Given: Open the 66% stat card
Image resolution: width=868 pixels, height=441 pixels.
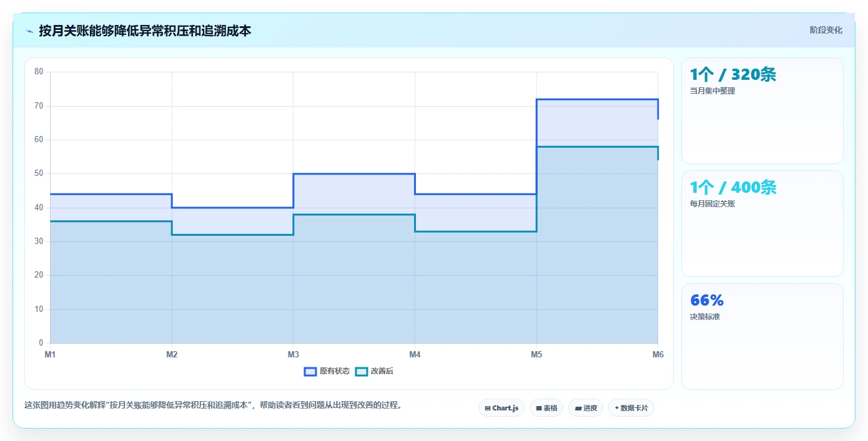Looking at the screenshot, I should tap(762, 336).
